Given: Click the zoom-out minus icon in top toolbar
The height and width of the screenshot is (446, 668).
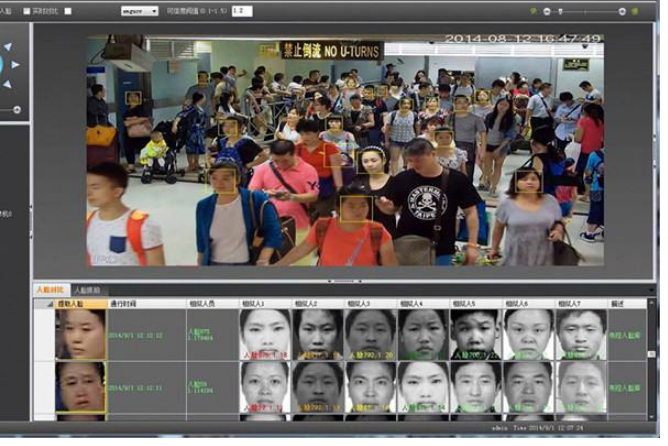Looking at the screenshot, I should click(547, 12).
